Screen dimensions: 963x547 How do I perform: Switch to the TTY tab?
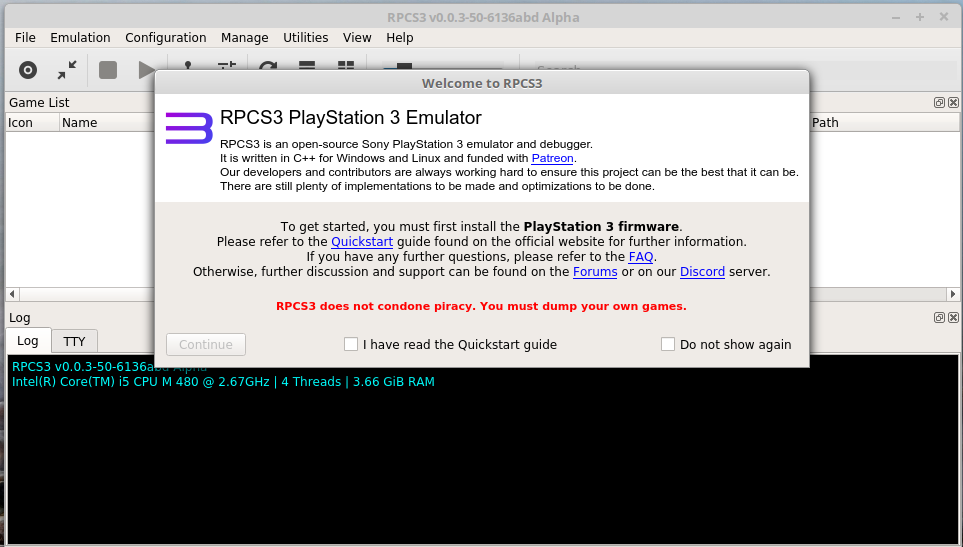click(x=74, y=341)
